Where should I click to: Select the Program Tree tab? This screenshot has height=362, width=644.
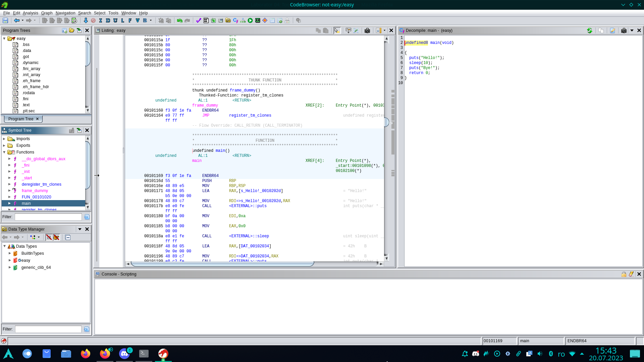tap(20, 119)
